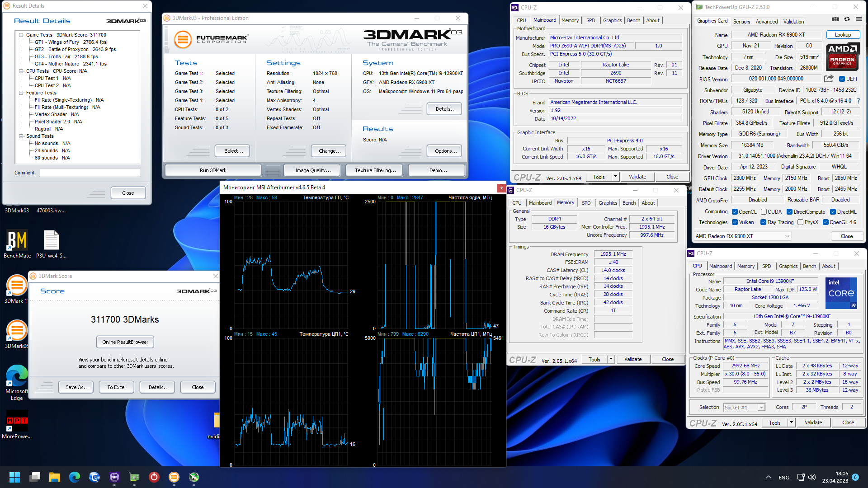Open Validation tab in GPU-Z
868x488 pixels.
coord(793,21)
